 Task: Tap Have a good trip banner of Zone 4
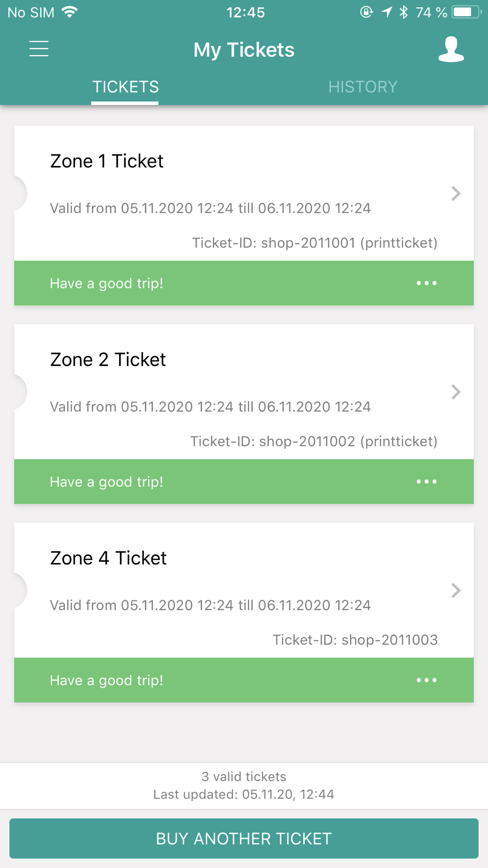coord(244,680)
